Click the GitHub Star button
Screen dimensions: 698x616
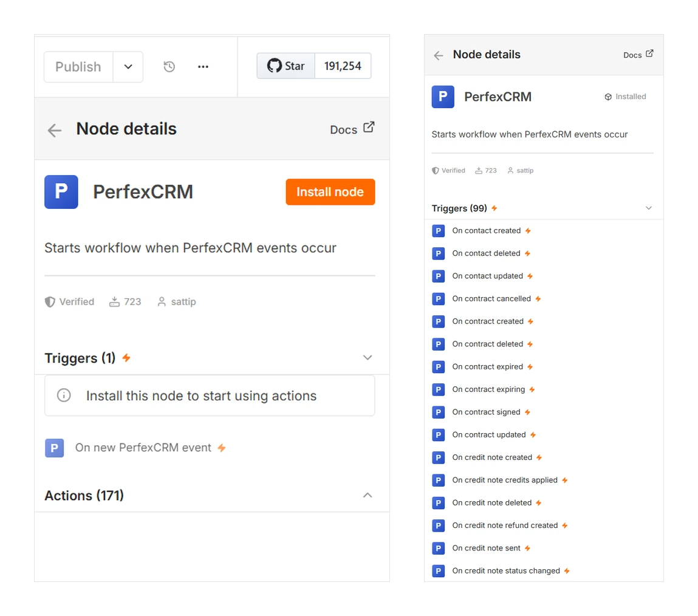[x=286, y=66]
